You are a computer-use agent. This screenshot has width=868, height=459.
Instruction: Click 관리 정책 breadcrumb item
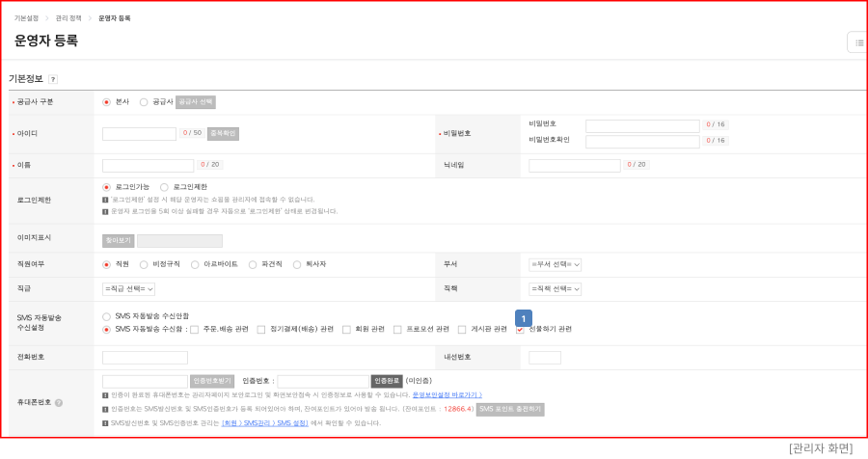point(69,18)
